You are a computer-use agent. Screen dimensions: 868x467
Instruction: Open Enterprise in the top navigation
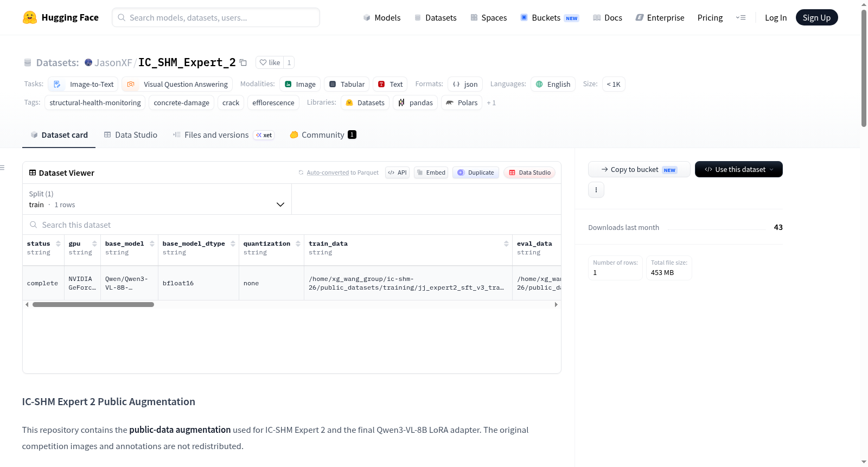pyautogui.click(x=660, y=17)
